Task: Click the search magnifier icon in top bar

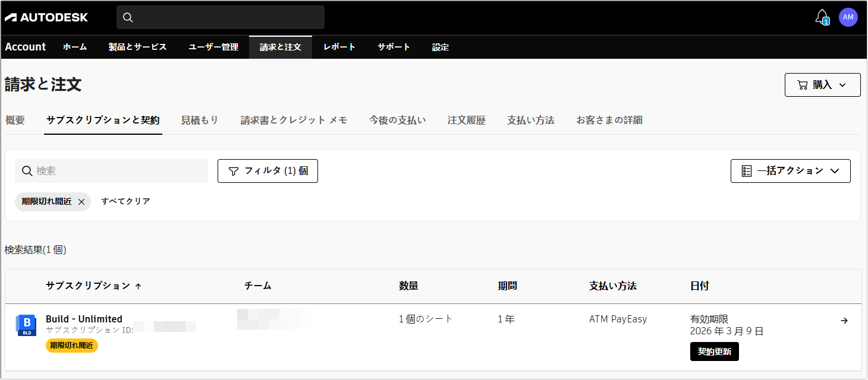Action: [127, 17]
